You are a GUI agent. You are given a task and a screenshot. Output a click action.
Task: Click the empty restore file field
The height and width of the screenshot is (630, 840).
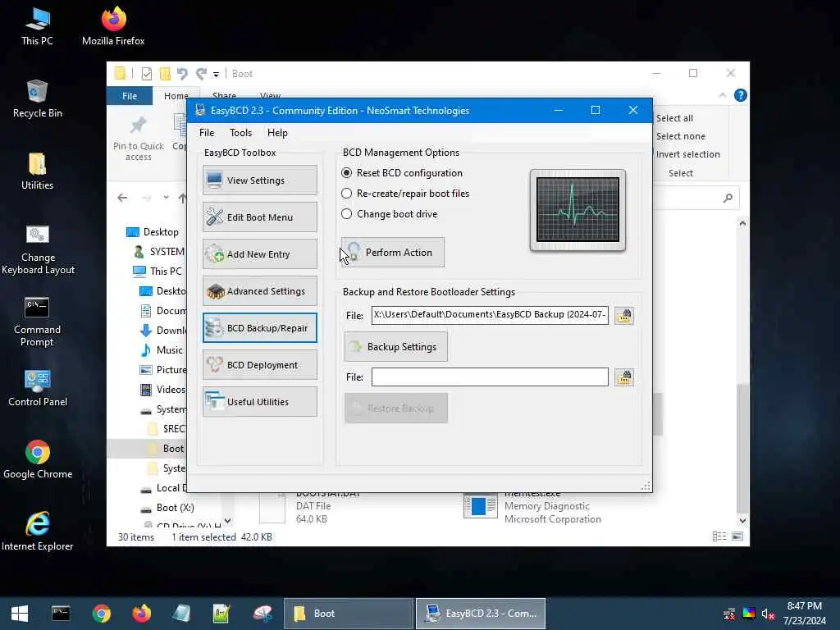pyautogui.click(x=490, y=377)
